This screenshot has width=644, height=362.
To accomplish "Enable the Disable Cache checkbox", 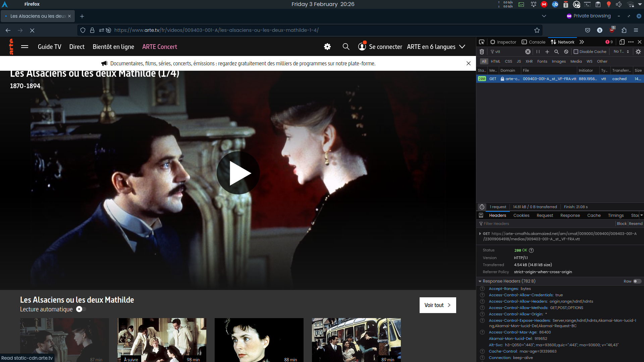I will pos(576,52).
